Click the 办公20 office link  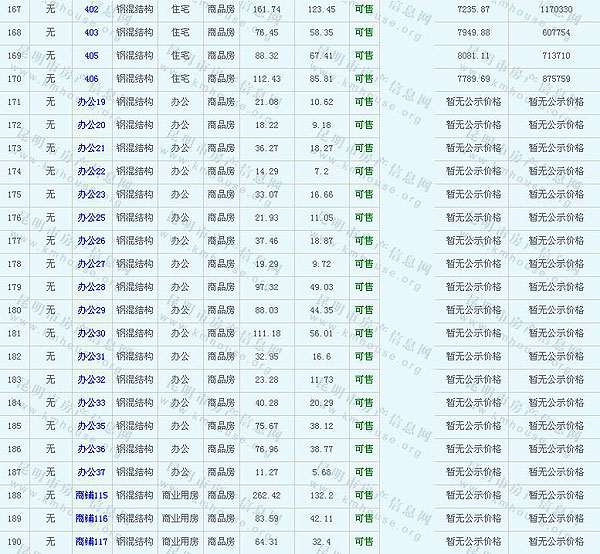tap(91, 125)
